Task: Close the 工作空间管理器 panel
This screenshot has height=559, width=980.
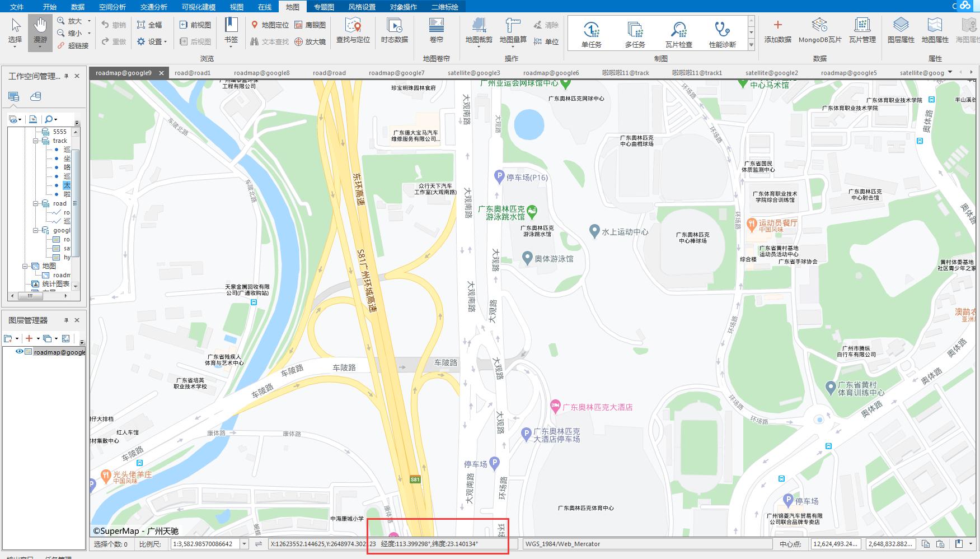Action: pyautogui.click(x=77, y=76)
